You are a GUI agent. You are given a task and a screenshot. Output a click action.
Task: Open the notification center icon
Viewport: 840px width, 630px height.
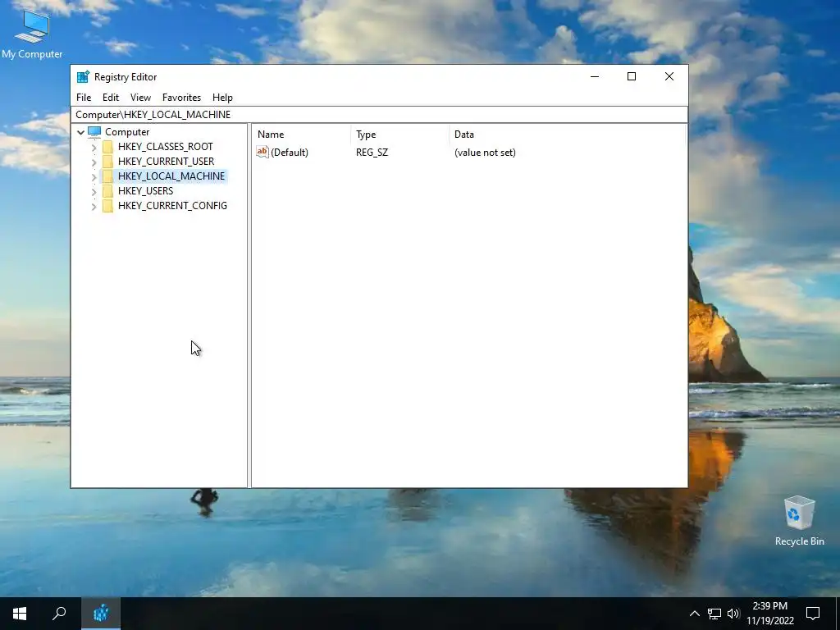[813, 614]
